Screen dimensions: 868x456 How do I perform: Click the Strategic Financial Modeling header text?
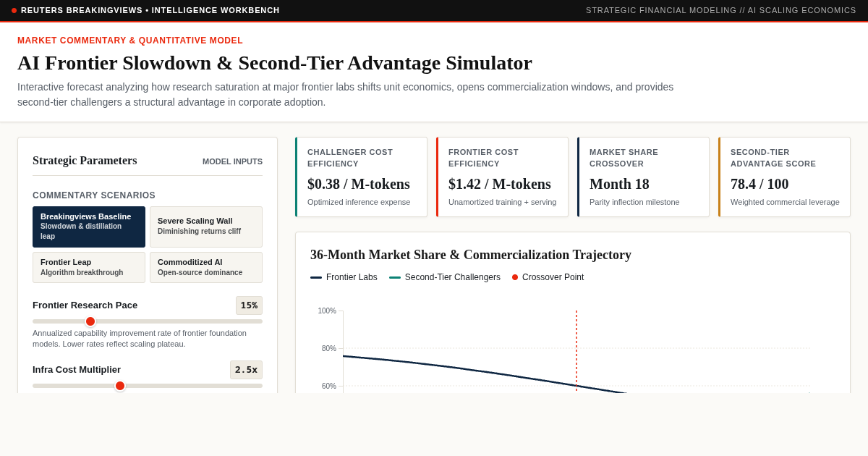(721, 10)
